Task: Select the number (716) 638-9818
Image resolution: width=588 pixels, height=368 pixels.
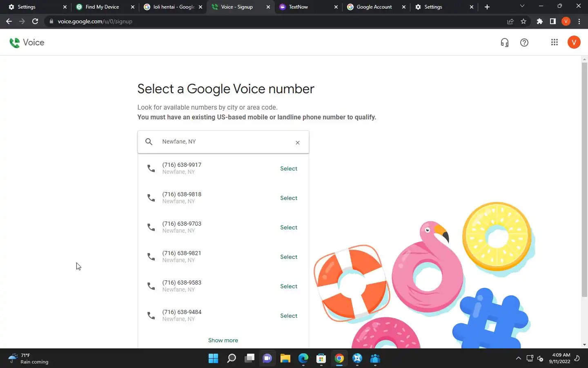Action: tap(289, 198)
